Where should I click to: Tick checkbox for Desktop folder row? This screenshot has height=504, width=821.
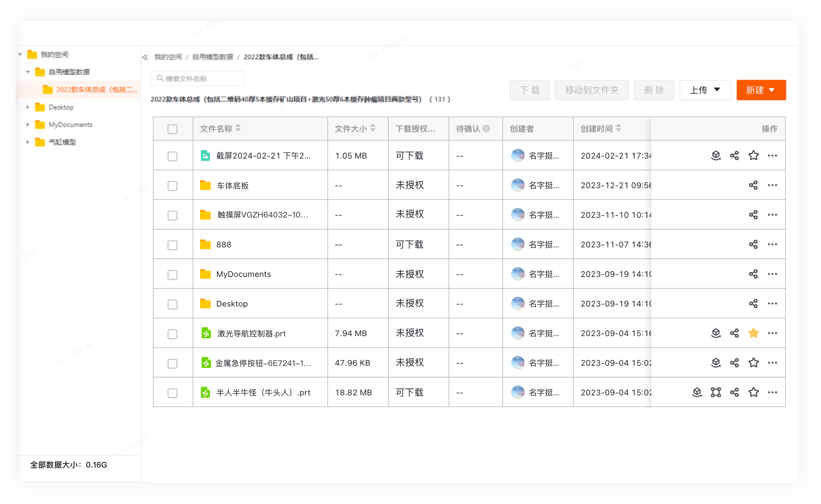pos(172,304)
